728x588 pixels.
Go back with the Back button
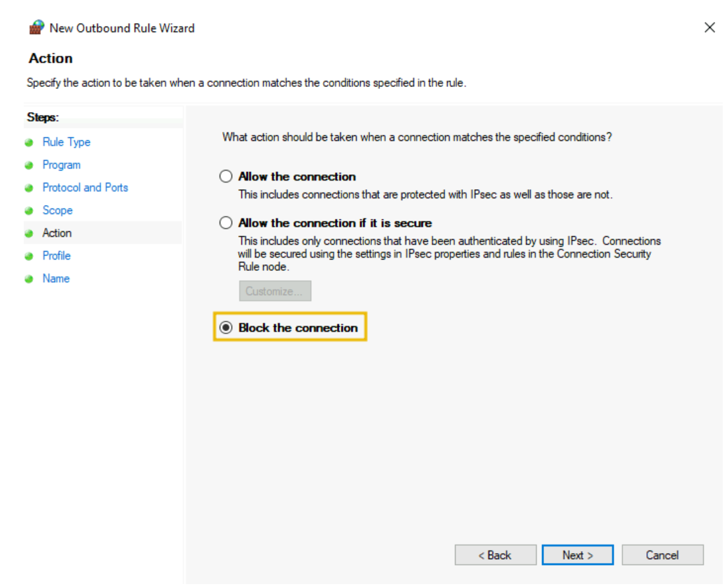[x=495, y=555]
